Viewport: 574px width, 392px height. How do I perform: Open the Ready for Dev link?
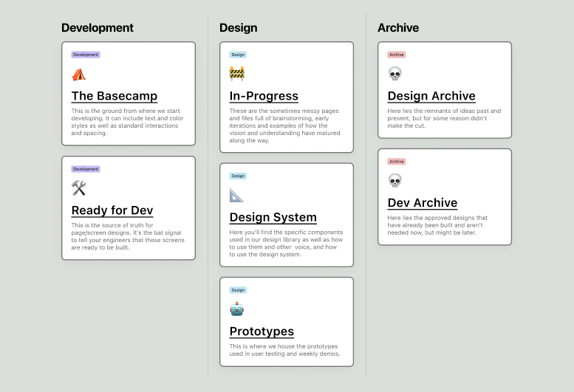pos(112,210)
